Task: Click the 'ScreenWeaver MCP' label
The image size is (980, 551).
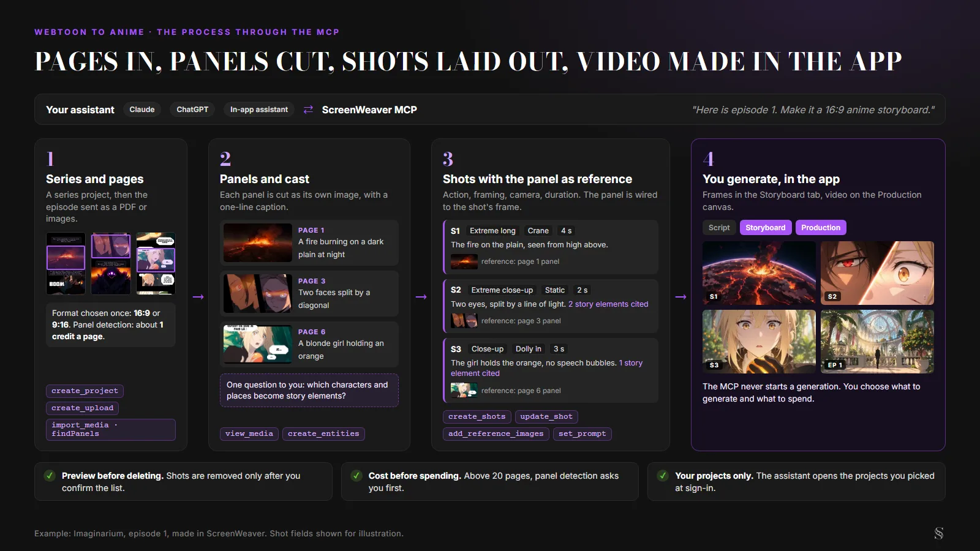Action: [369, 110]
